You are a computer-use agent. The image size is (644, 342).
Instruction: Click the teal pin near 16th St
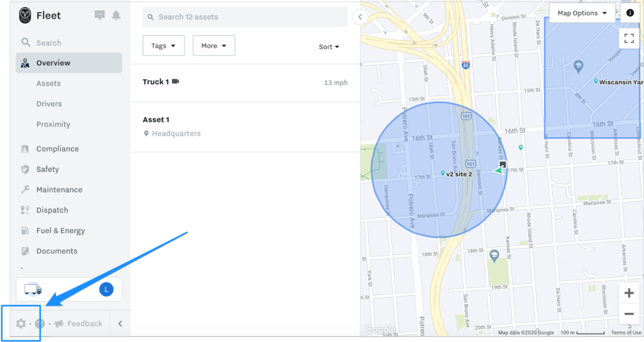pos(520,147)
